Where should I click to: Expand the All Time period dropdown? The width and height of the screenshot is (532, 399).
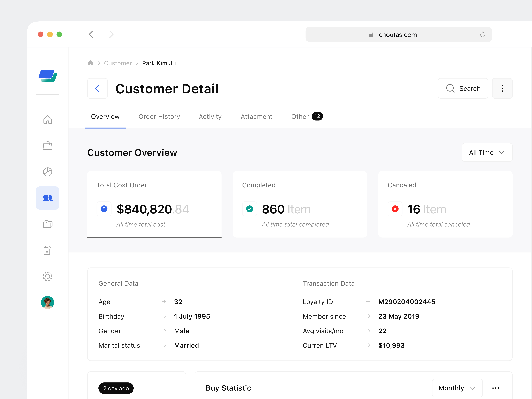[x=487, y=152]
